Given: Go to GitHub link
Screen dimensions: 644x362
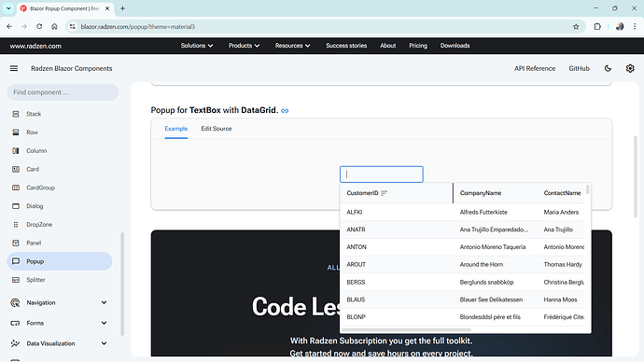Looking at the screenshot, I should [x=579, y=68].
